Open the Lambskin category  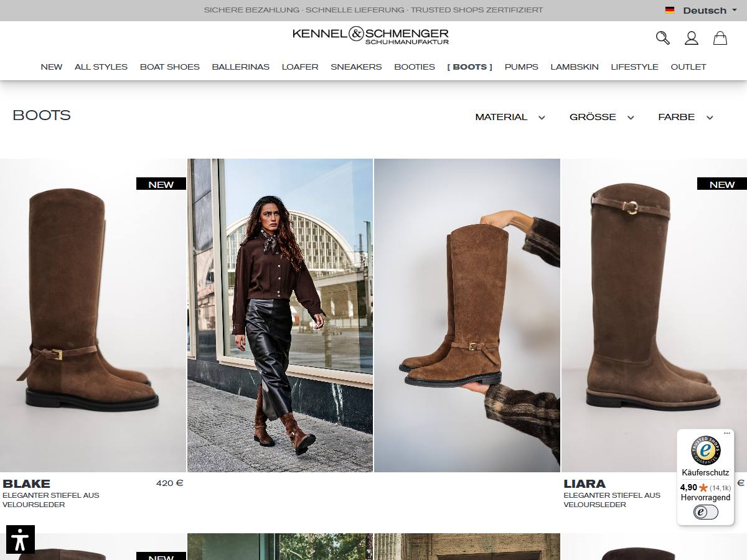click(x=575, y=67)
